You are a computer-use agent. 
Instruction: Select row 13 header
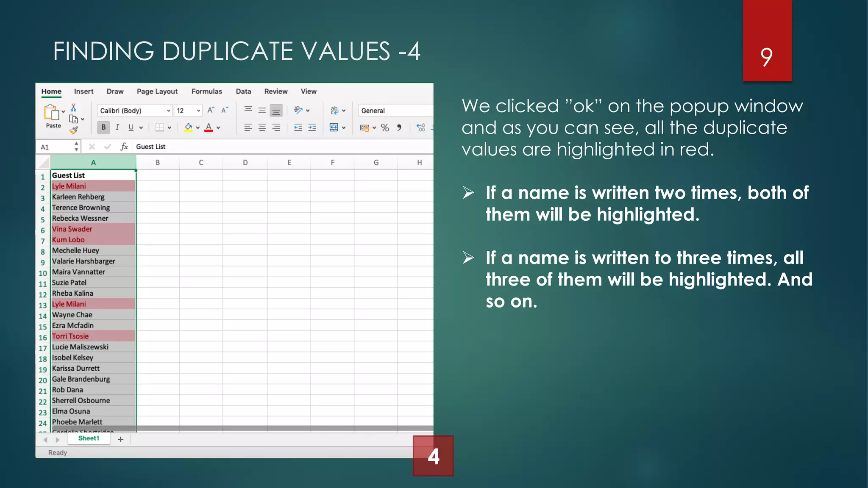[43, 305]
